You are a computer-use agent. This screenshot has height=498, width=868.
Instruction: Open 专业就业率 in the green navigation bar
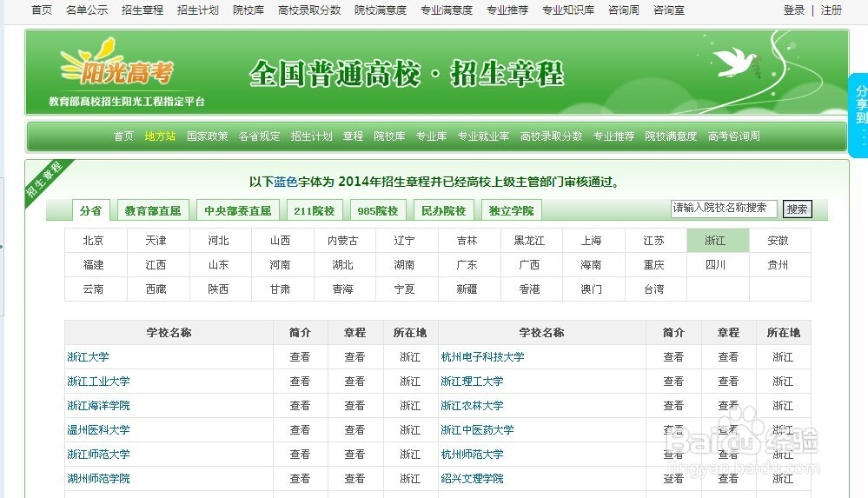(483, 136)
